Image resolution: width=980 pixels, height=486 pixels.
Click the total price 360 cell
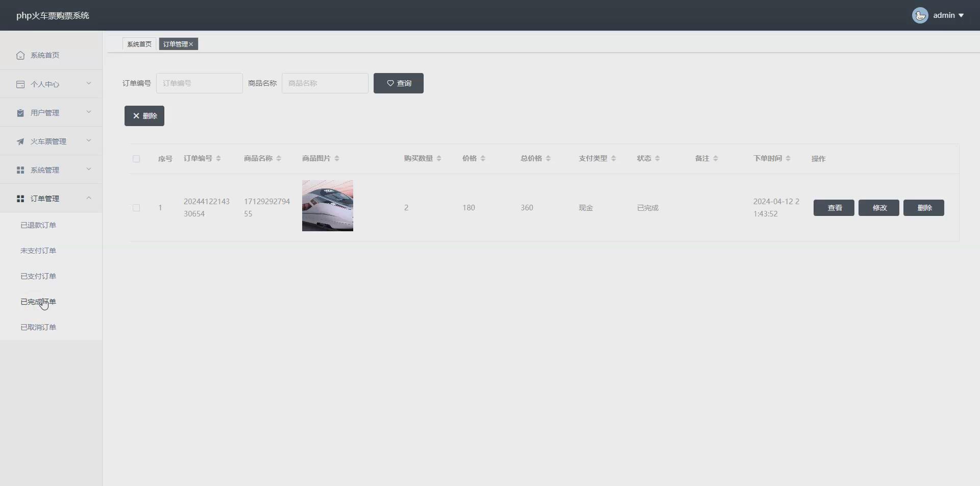(x=527, y=208)
